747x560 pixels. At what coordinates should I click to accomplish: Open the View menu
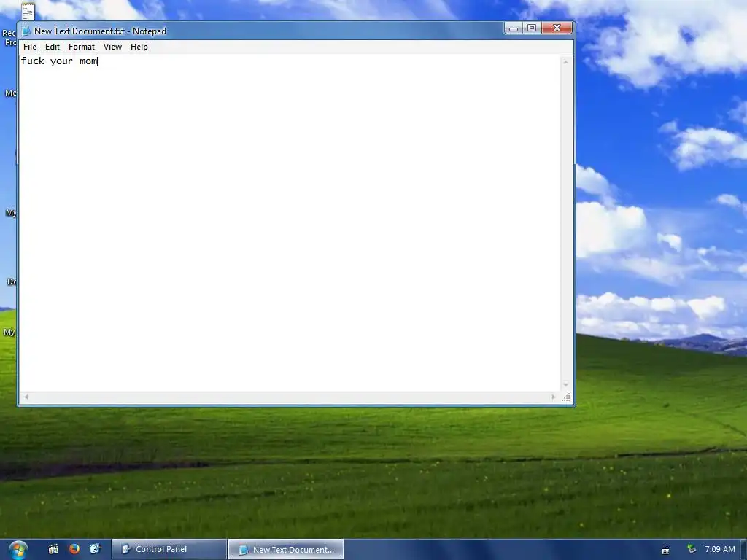[x=112, y=47]
